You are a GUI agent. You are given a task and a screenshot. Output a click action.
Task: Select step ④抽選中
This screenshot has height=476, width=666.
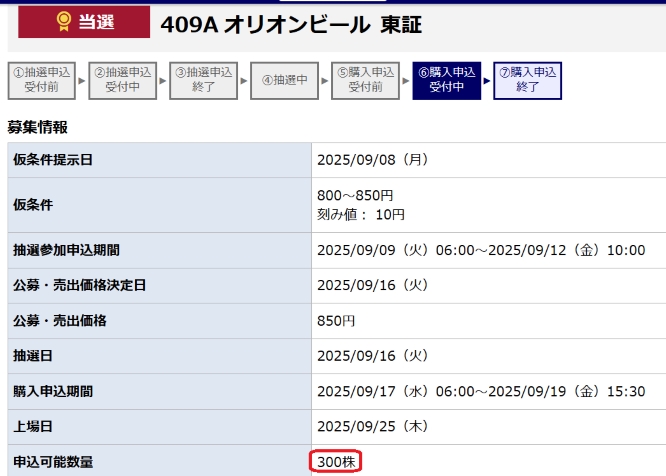(x=285, y=81)
